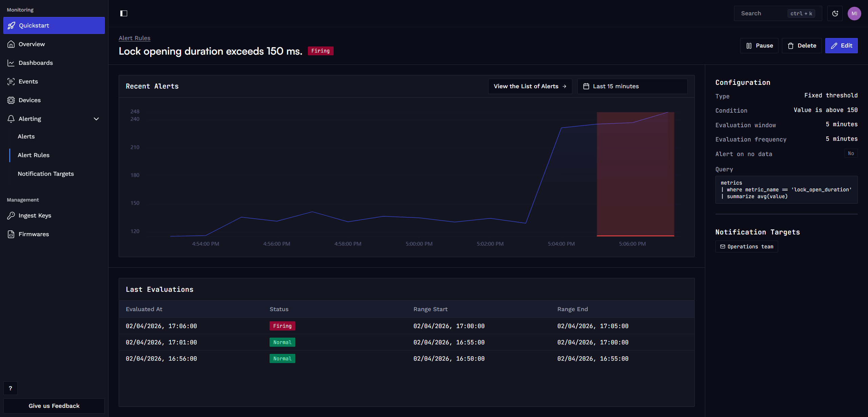This screenshot has height=417, width=868.
Task: Open the Last 15 minutes range dropdown
Action: [x=632, y=86]
